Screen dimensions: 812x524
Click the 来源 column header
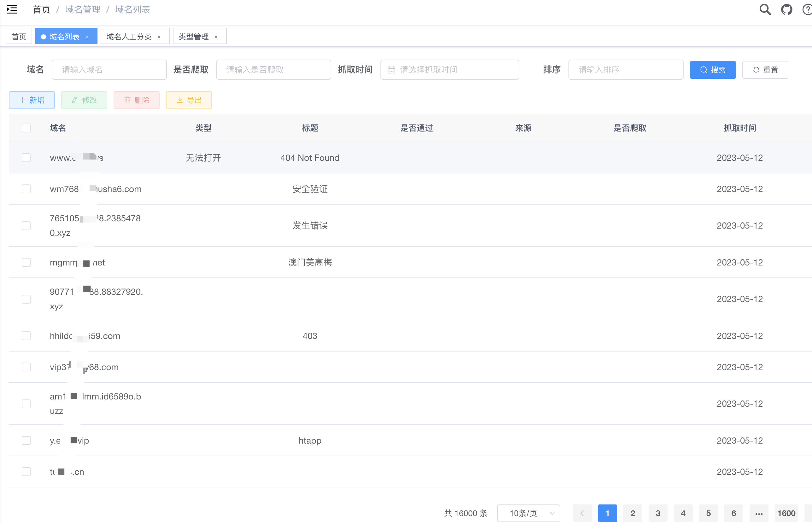[x=523, y=128]
